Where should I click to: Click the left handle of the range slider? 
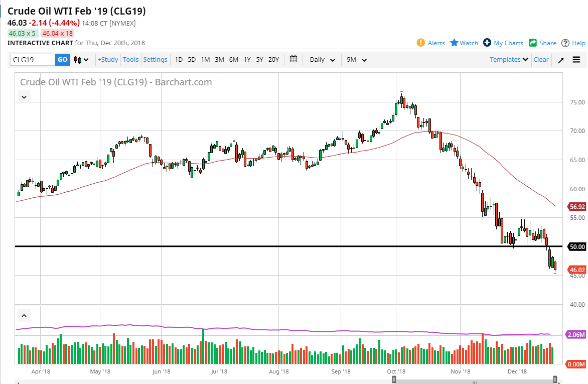[x=394, y=380]
